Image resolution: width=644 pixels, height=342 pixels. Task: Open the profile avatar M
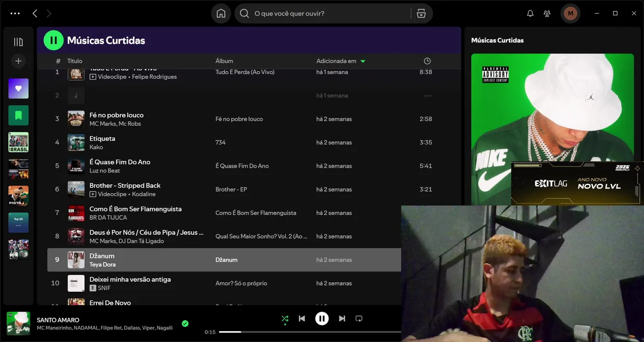coord(570,13)
